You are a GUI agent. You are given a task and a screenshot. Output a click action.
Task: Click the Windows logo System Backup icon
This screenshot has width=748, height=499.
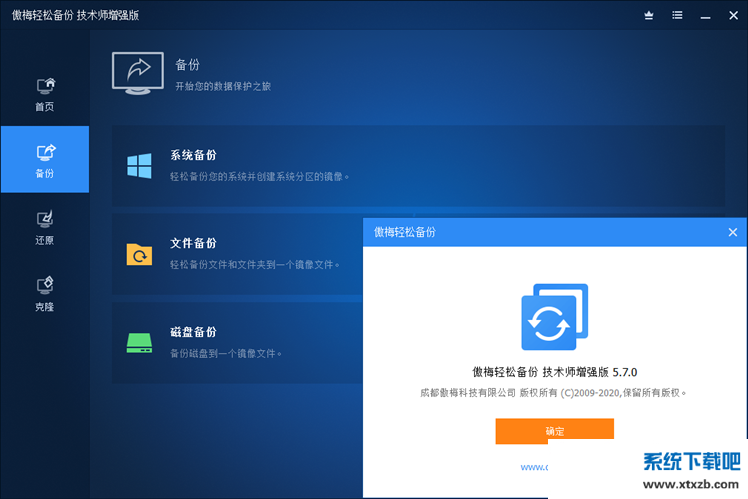(139, 166)
